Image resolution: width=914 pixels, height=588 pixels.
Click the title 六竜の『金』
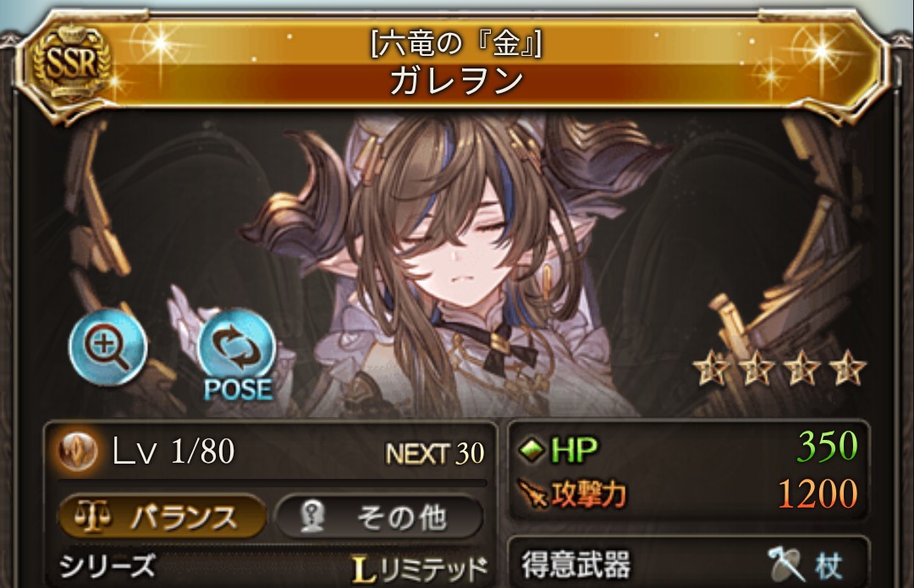pos(456,42)
